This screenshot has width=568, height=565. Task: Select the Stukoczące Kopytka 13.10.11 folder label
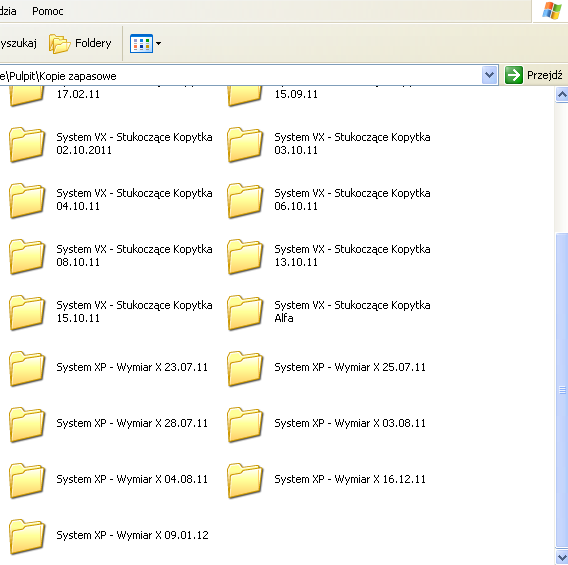tap(352, 256)
